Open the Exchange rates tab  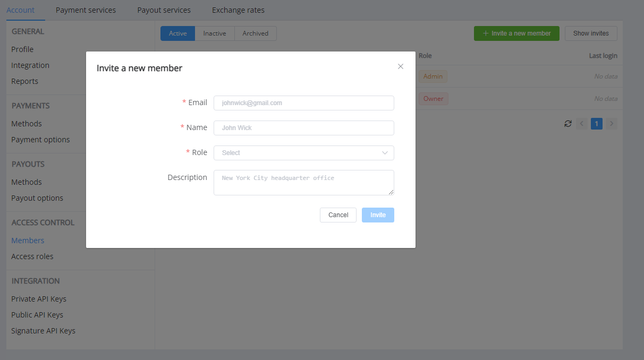(238, 10)
